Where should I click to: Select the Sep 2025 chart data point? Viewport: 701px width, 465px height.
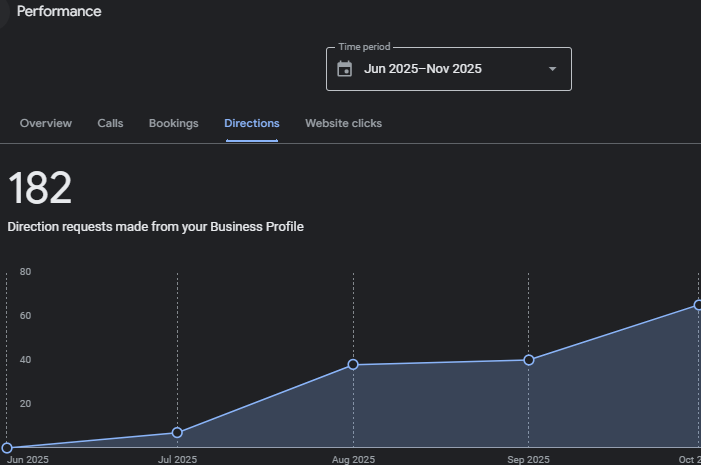tap(529, 360)
